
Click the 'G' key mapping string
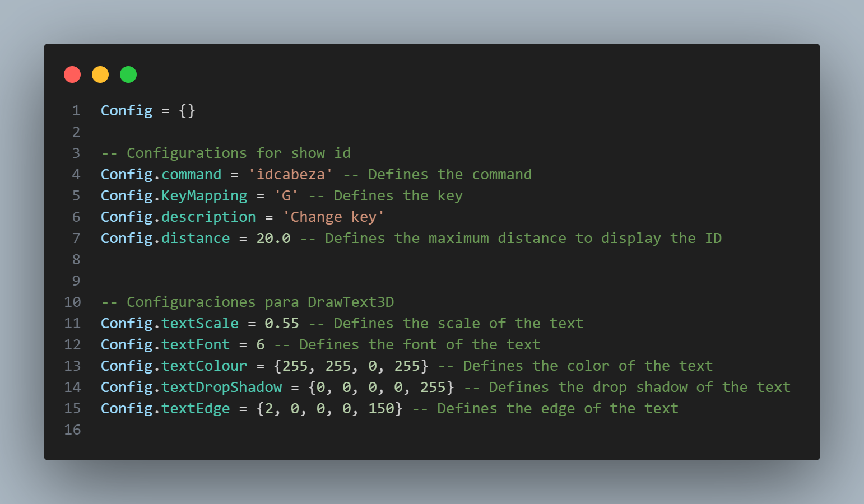[286, 196]
